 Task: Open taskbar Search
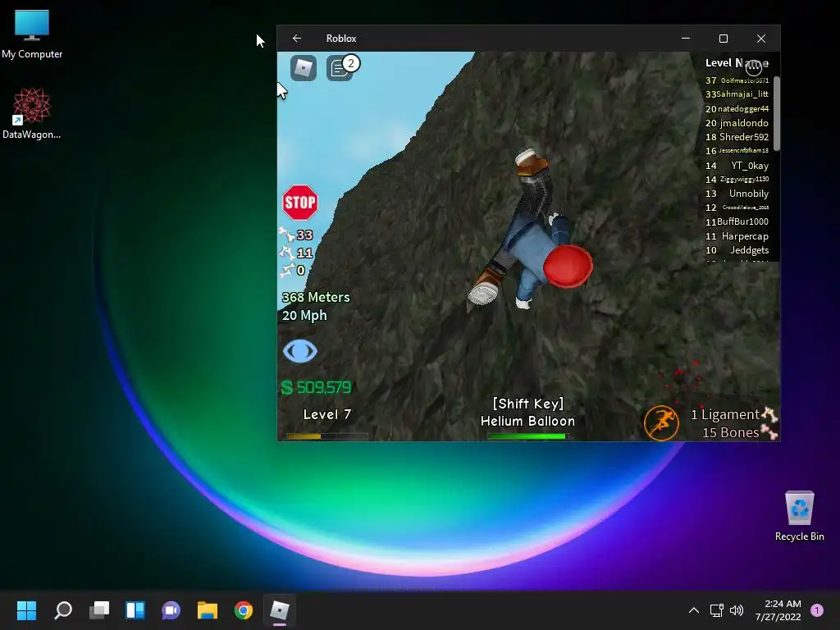(x=63, y=610)
